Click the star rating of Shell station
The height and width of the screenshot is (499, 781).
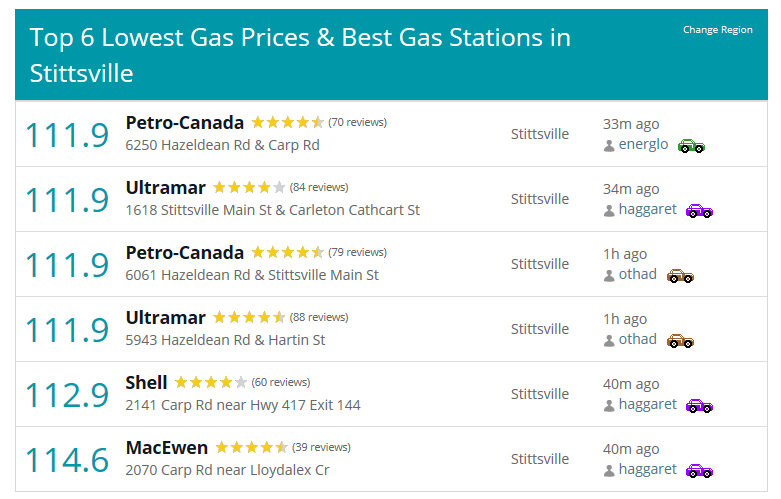tap(211, 382)
